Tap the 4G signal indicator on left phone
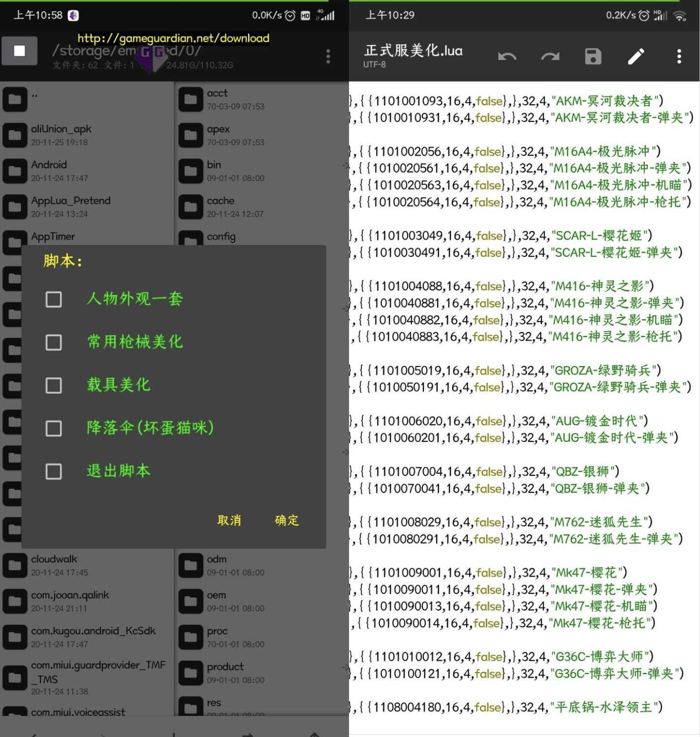 [325, 15]
